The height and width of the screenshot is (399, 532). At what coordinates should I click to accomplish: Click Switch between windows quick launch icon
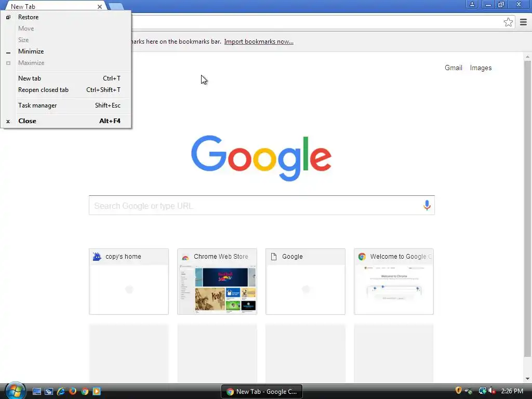[x=49, y=392]
